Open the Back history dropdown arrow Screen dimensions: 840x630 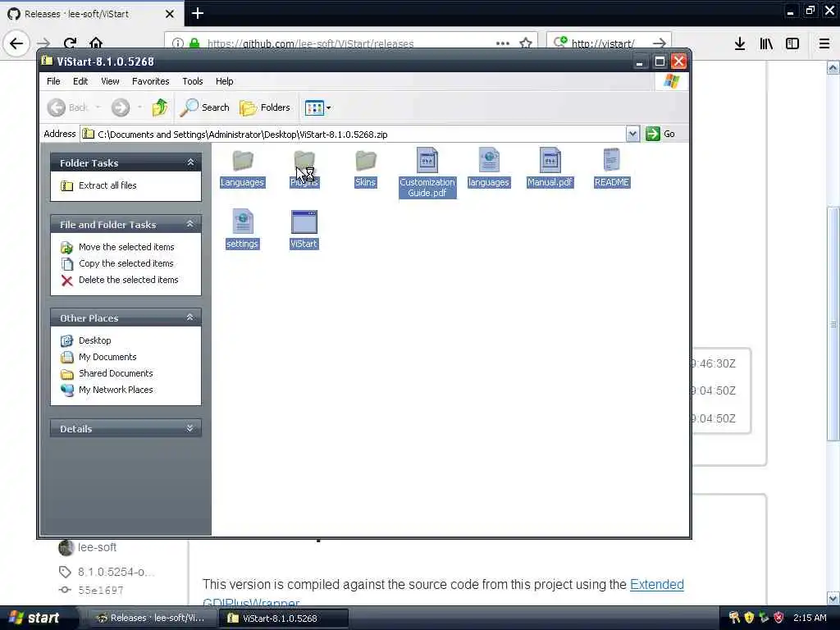(x=98, y=107)
